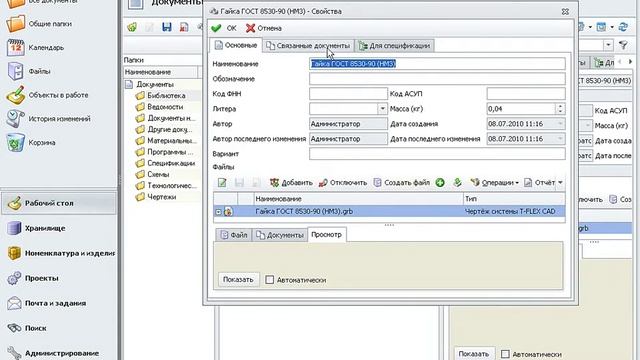The width and height of the screenshot is (640, 360).
Task: Click Показать button in background window
Action: coord(474,353)
